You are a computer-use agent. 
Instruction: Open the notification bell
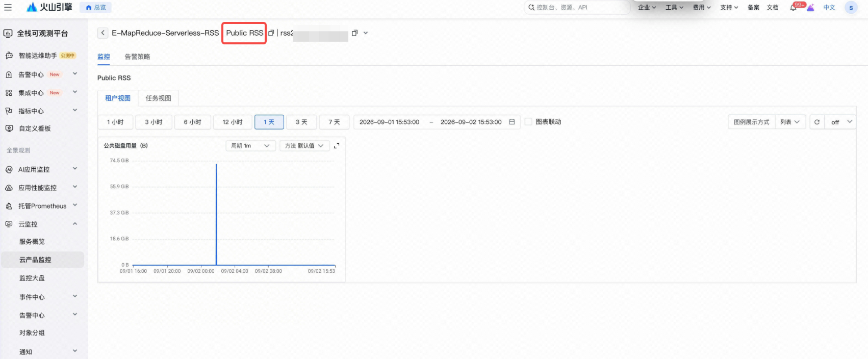point(793,8)
